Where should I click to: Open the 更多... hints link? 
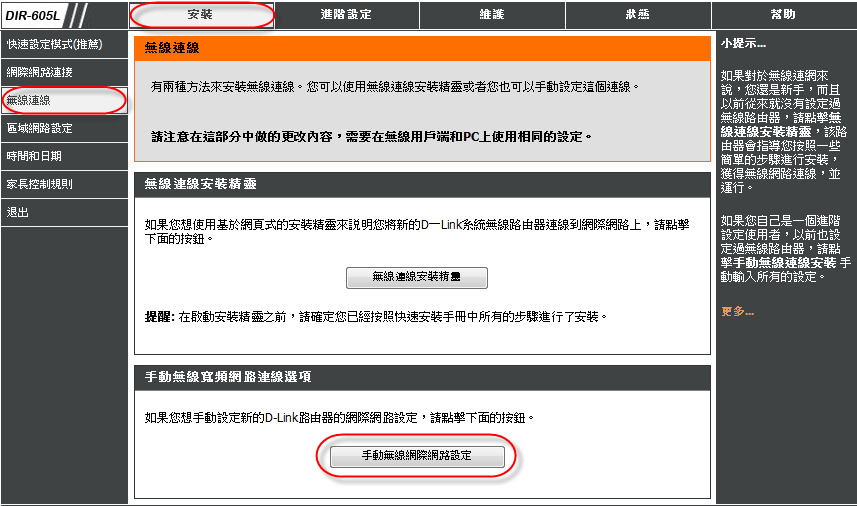point(737,311)
